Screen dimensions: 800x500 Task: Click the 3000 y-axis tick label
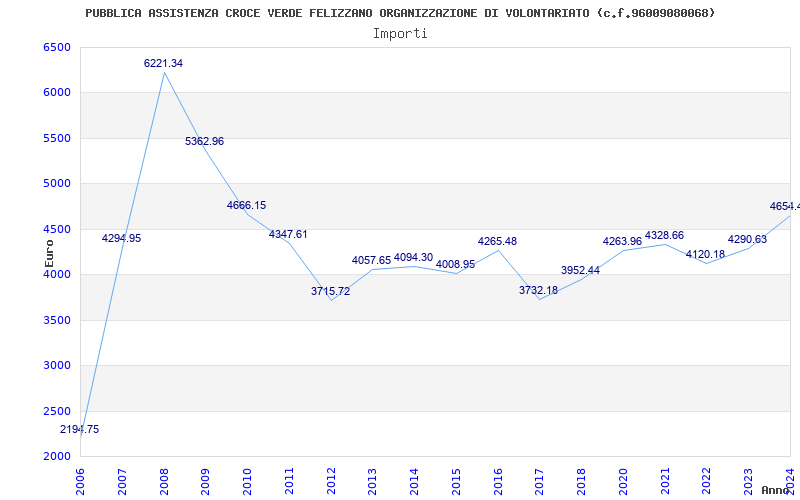pos(57,365)
